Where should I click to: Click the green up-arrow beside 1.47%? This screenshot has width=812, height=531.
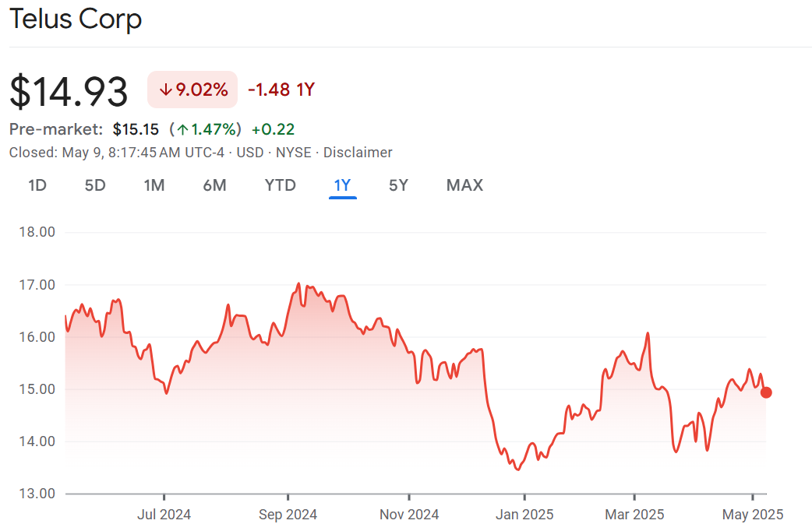pos(182,129)
